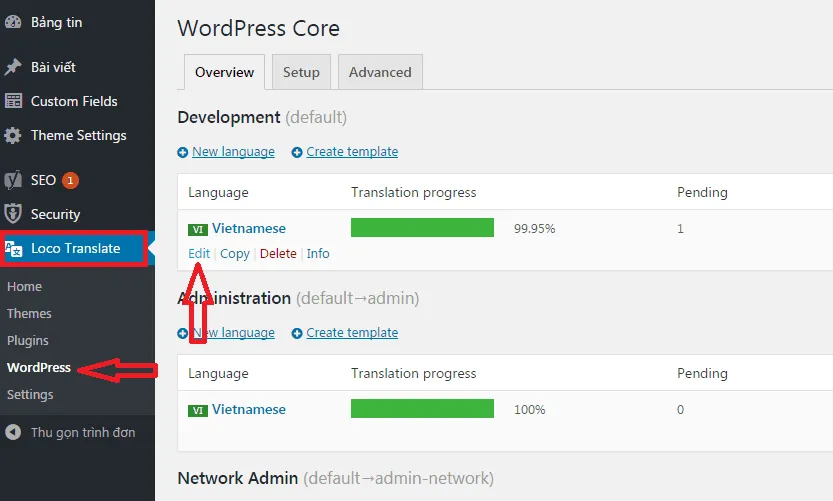
Task: Click Edit under Development Vietnamese
Action: pyautogui.click(x=199, y=253)
